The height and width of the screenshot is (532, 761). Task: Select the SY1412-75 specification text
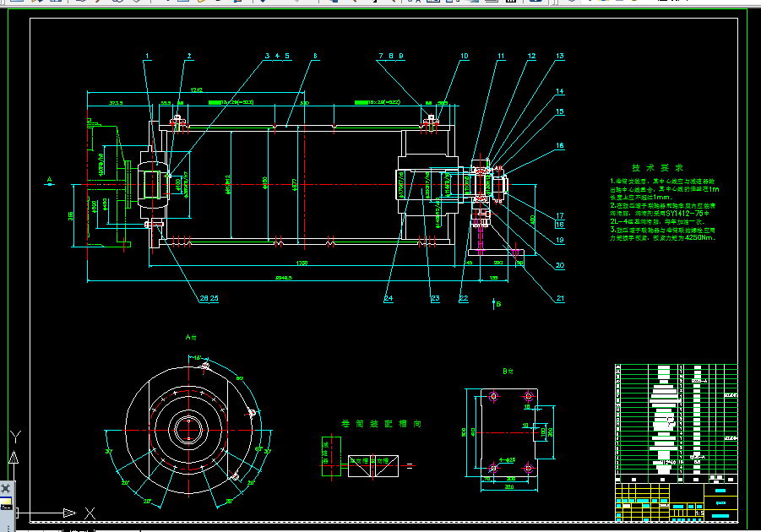pyautogui.click(x=684, y=213)
